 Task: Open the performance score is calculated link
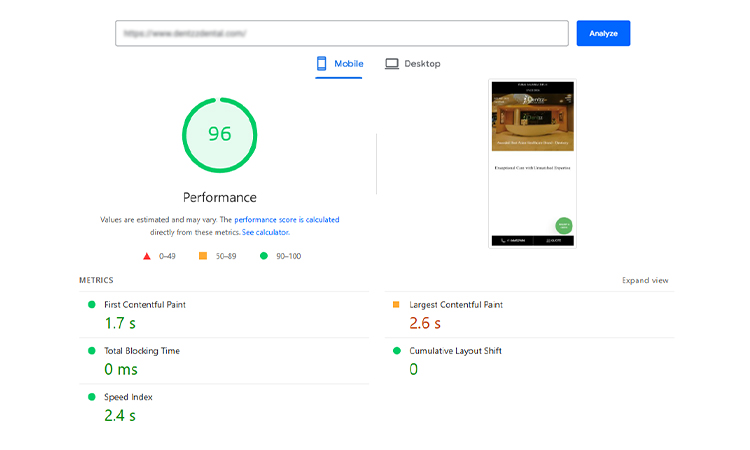coord(287,220)
